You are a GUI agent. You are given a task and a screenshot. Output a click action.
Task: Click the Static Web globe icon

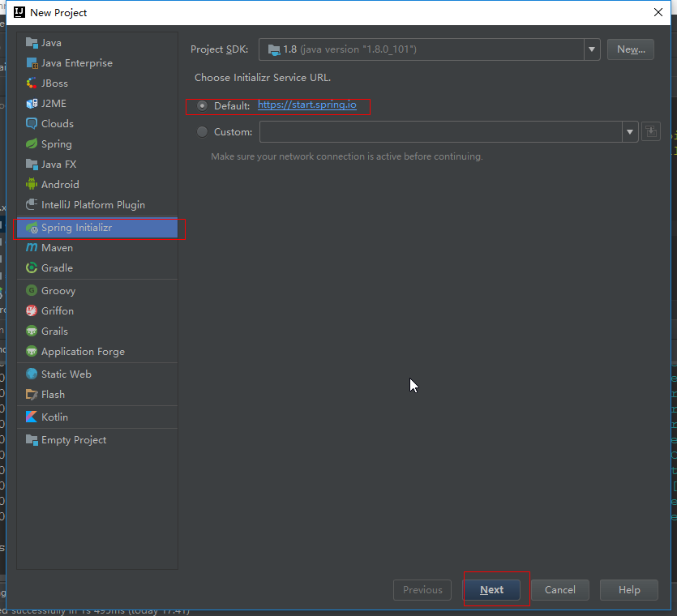[x=32, y=374]
